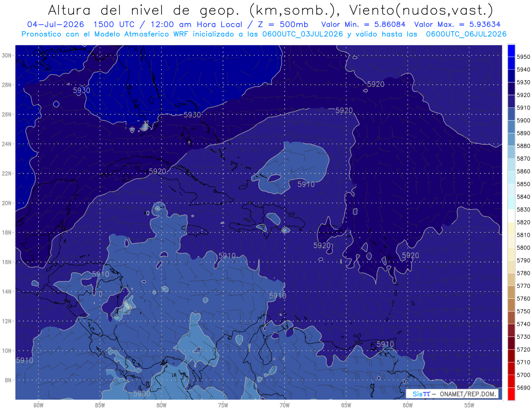
Task: Click the 8N latitude axis label
Action: point(9,380)
